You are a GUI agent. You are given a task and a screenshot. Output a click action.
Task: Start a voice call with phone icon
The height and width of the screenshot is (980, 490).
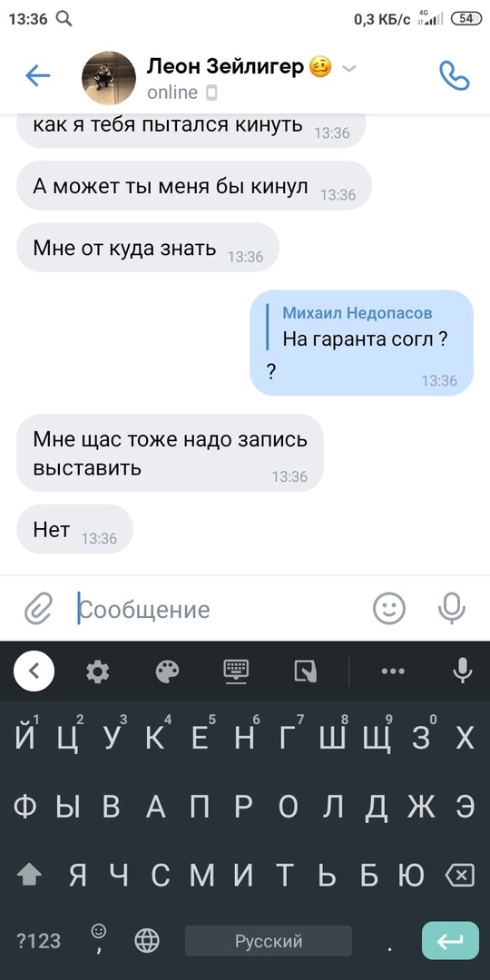[455, 76]
